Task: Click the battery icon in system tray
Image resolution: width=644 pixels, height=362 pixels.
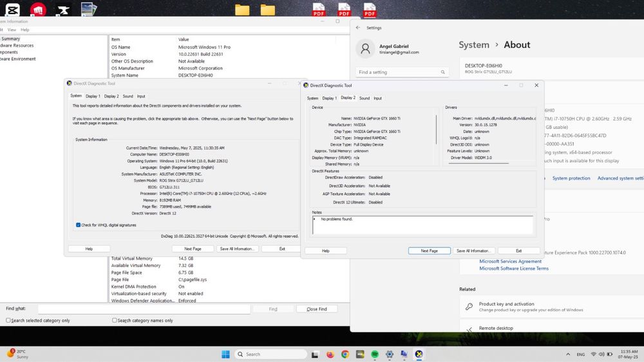Action: [x=610, y=354]
